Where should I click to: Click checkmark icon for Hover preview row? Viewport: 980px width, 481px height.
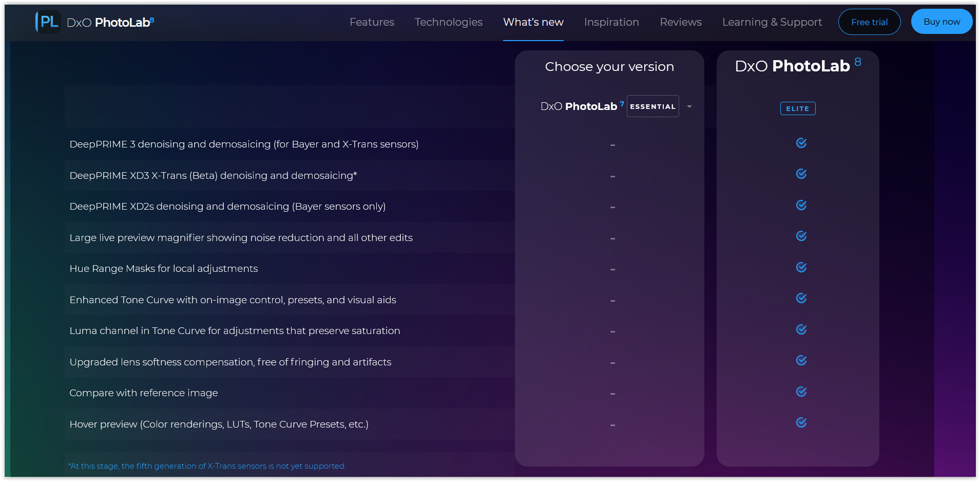[x=801, y=422]
